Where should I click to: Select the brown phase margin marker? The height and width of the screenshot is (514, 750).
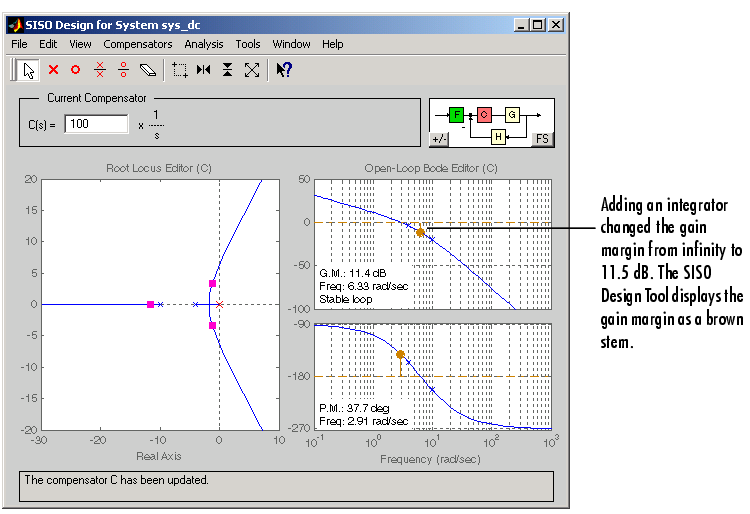[x=400, y=354]
